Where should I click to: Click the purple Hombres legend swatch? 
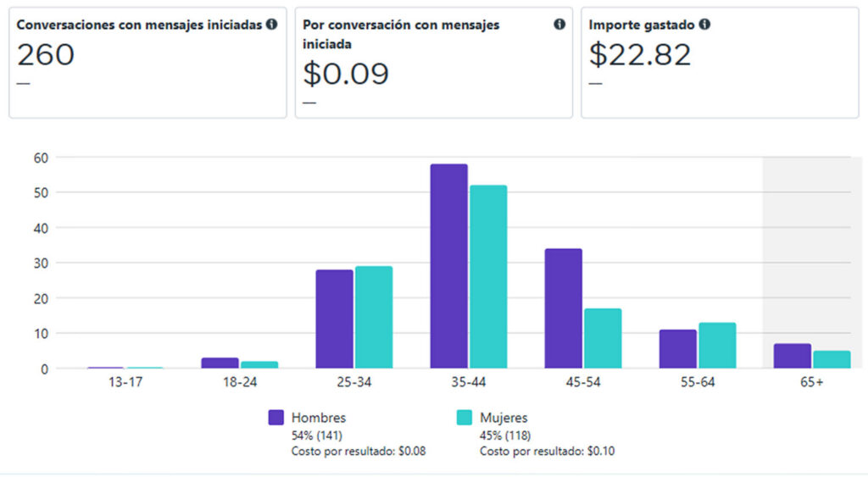275,417
